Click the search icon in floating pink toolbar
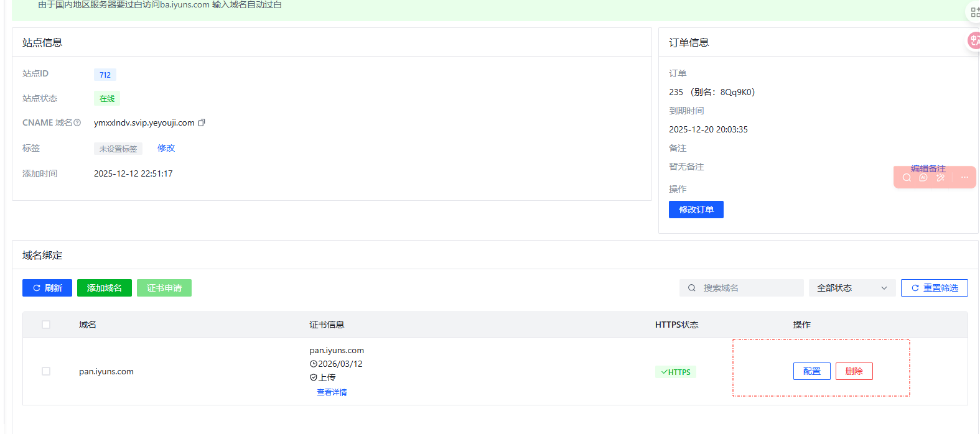980x434 pixels. (907, 178)
